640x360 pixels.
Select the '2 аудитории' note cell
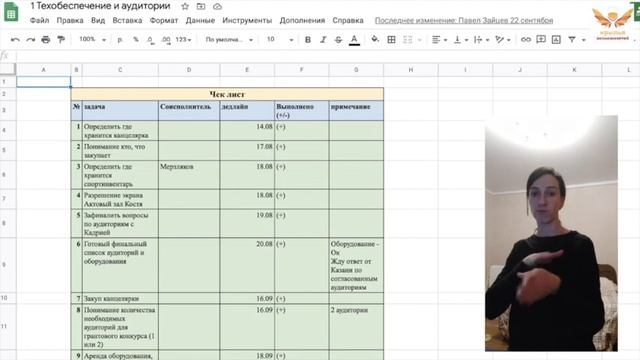point(356,327)
